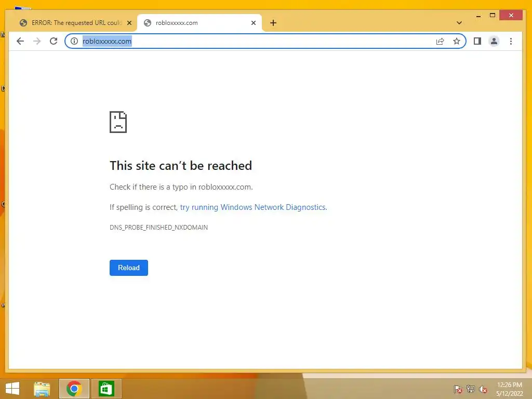This screenshot has height=399, width=532.
Task: Click the Check if there is a typo text
Action: click(181, 187)
